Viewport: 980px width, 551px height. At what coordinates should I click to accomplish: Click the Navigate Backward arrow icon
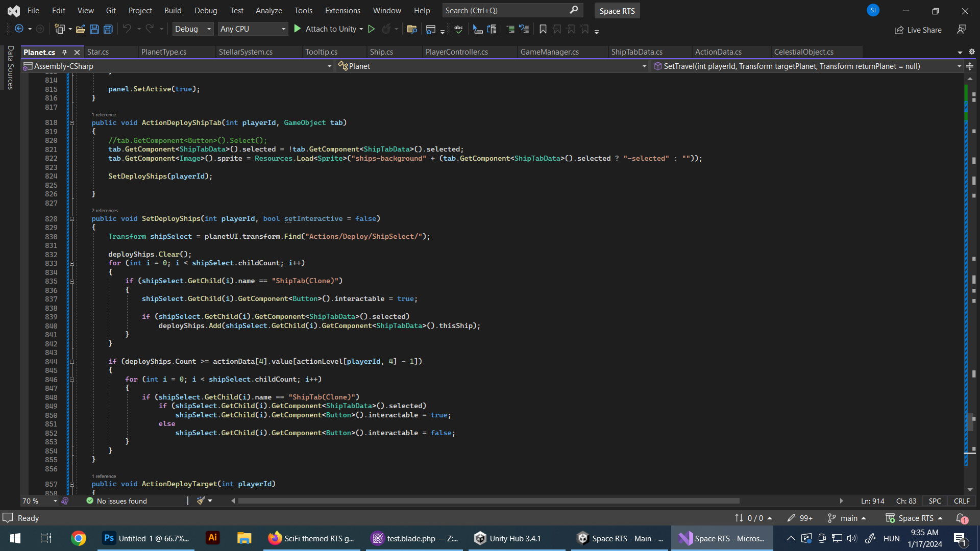tap(19, 29)
